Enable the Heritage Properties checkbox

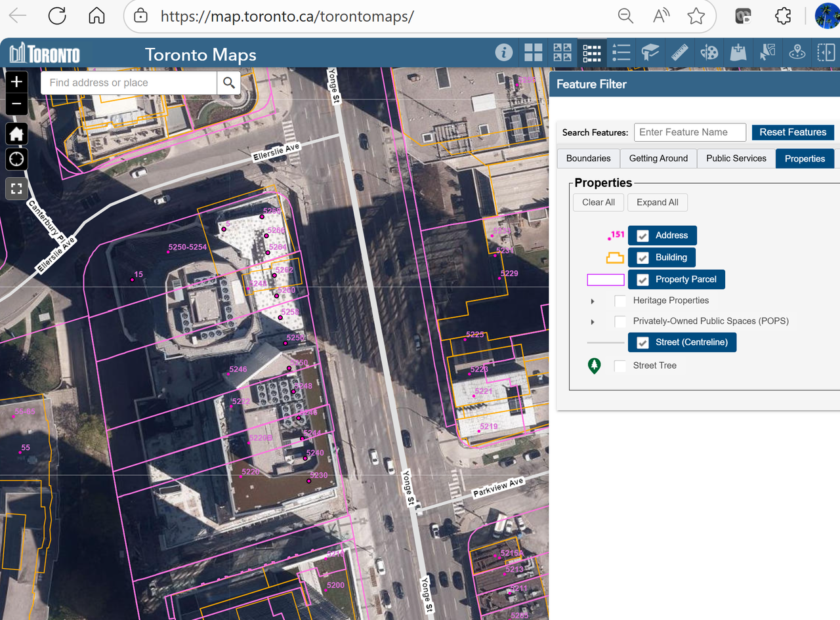click(x=620, y=301)
